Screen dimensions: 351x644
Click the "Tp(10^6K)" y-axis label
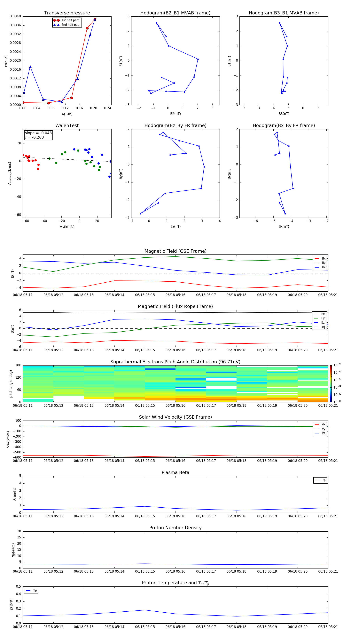(11, 605)
